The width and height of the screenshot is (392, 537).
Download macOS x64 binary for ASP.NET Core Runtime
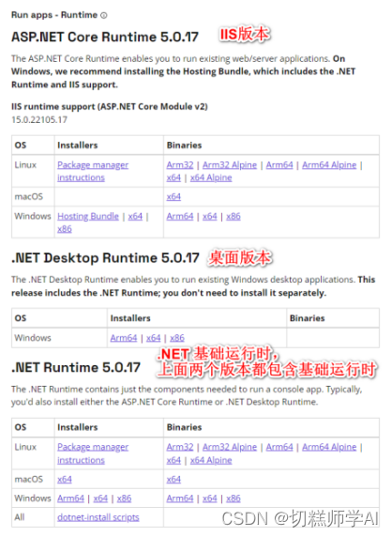coord(173,196)
